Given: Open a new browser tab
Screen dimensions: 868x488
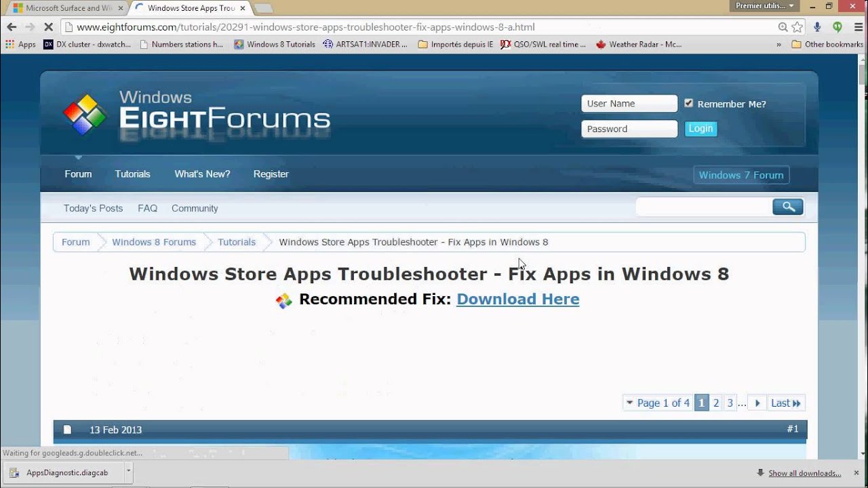Looking at the screenshot, I should pyautogui.click(x=264, y=9).
